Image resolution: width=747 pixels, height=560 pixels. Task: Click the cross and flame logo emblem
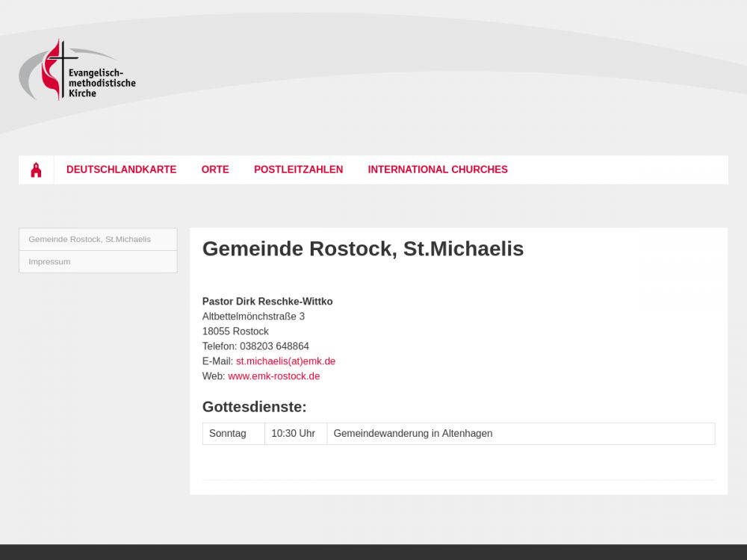[x=52, y=71]
